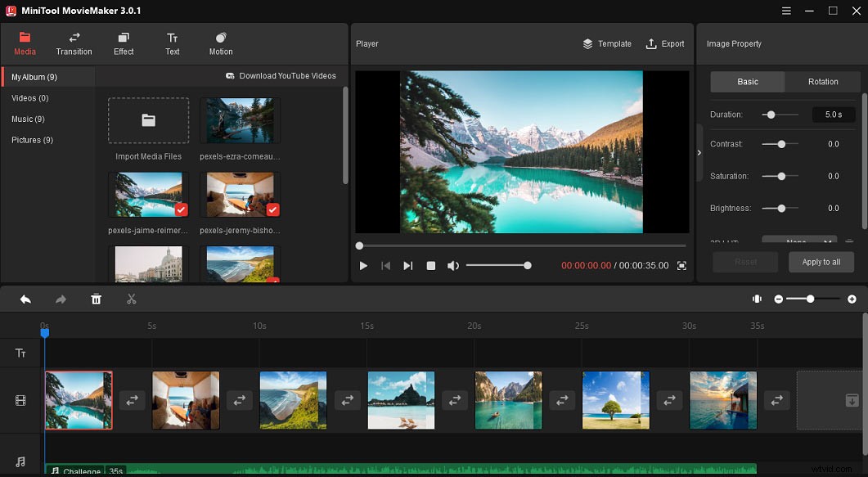The image size is (868, 477).
Task: Split the clip using the scissors icon
Action: (131, 299)
